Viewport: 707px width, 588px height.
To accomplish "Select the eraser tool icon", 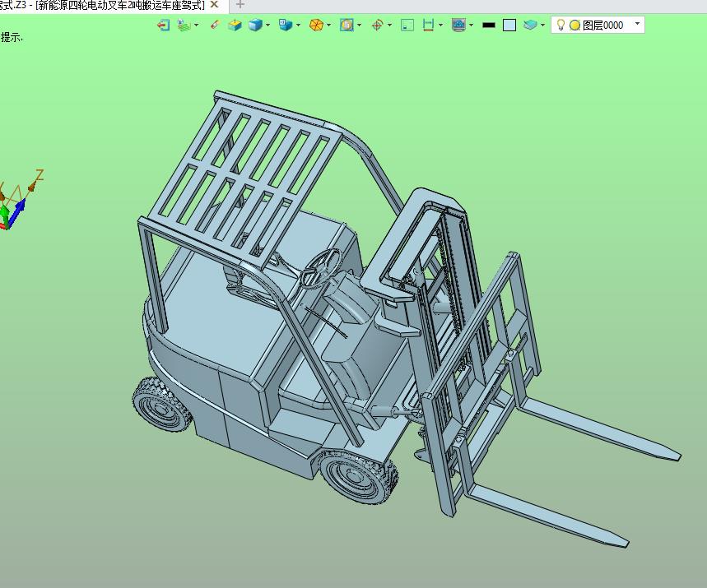I will (x=215, y=25).
